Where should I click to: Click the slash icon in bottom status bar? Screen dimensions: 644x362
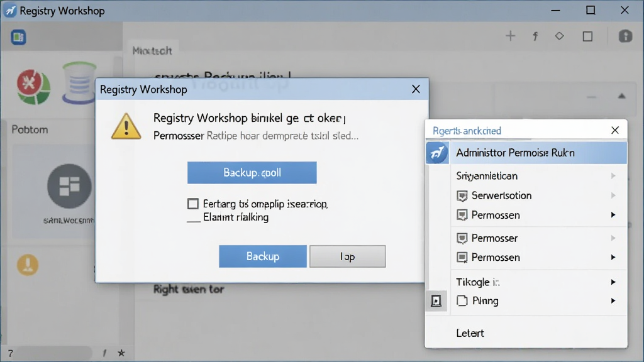(x=104, y=353)
